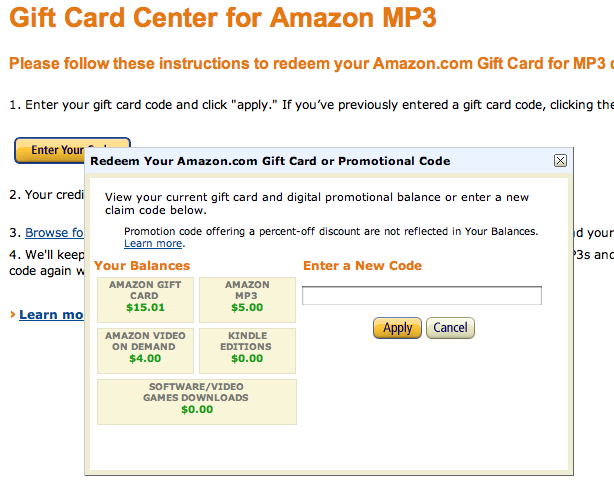Click the Apply button

point(397,328)
